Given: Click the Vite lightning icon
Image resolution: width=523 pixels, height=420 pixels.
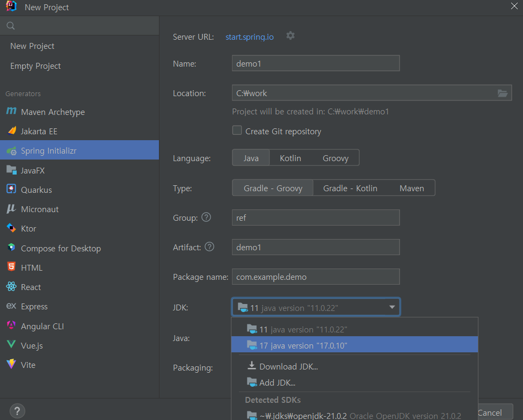Looking at the screenshot, I should tap(11, 364).
